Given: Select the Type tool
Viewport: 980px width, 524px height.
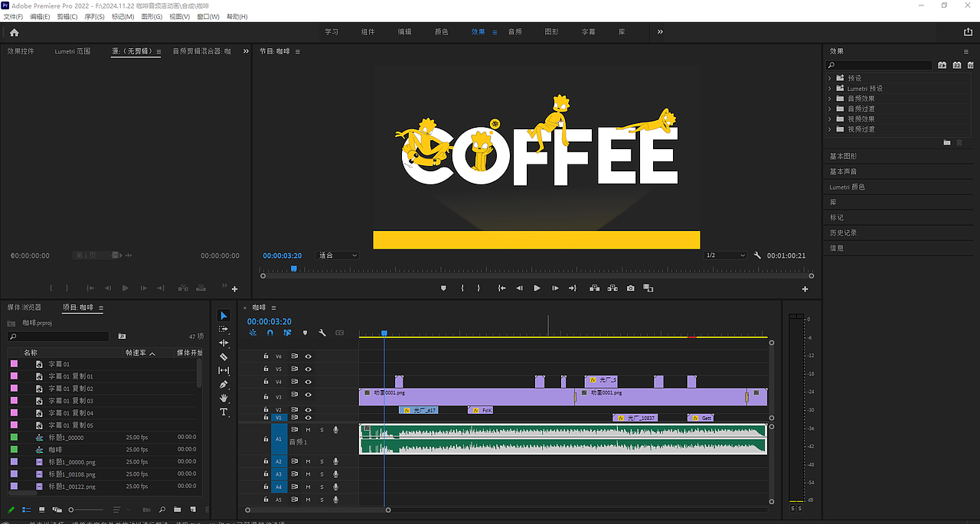Looking at the screenshot, I should click(224, 412).
